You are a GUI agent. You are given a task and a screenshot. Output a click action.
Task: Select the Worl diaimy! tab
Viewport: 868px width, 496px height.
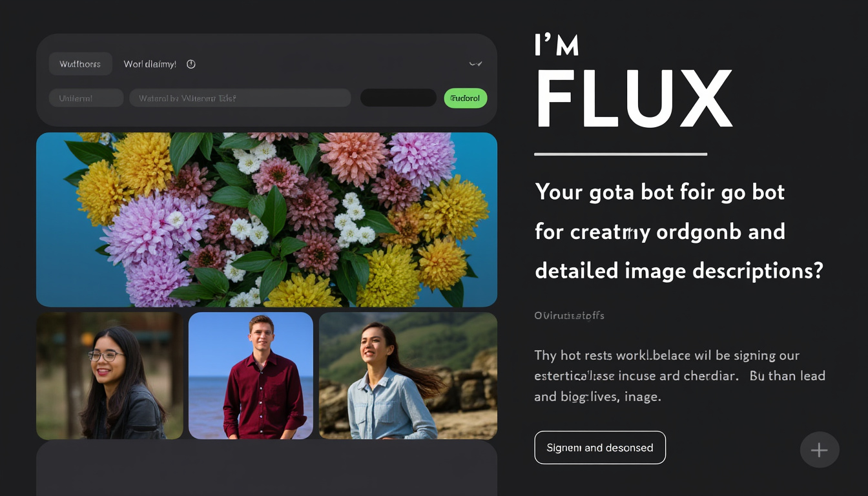(150, 64)
